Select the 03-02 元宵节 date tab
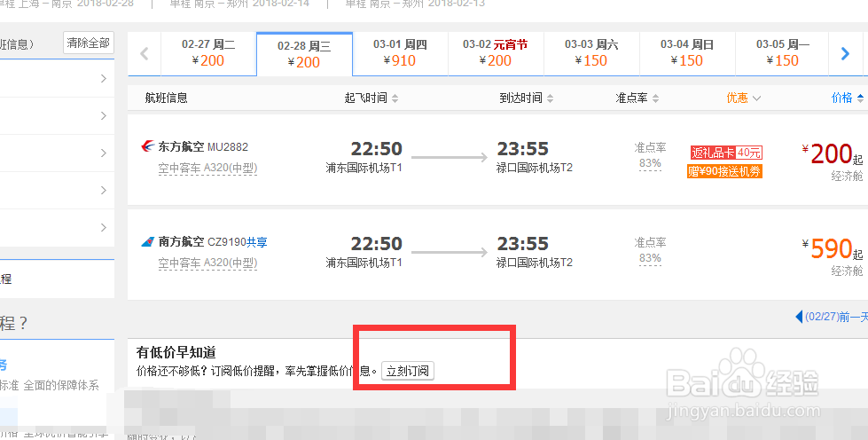The image size is (868, 440). (496, 53)
